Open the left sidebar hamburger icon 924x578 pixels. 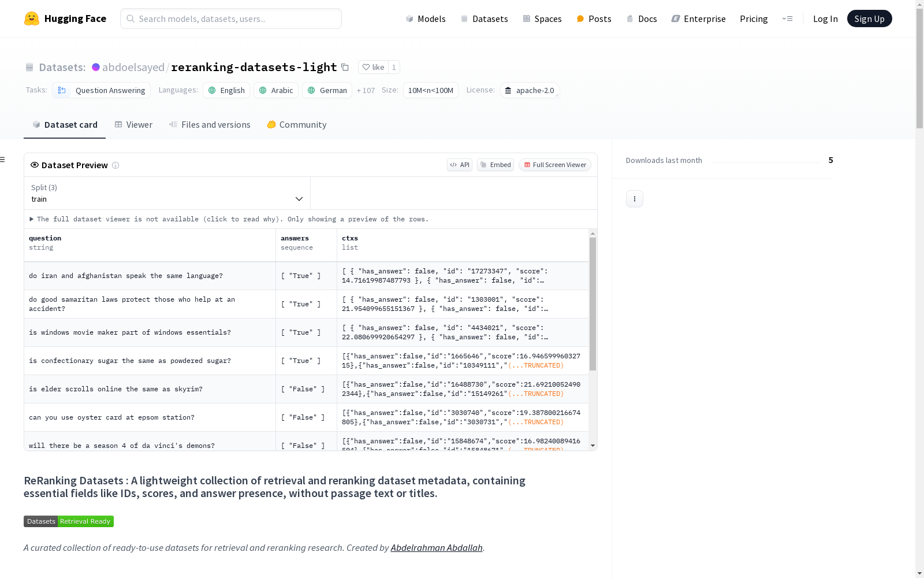(x=3, y=160)
